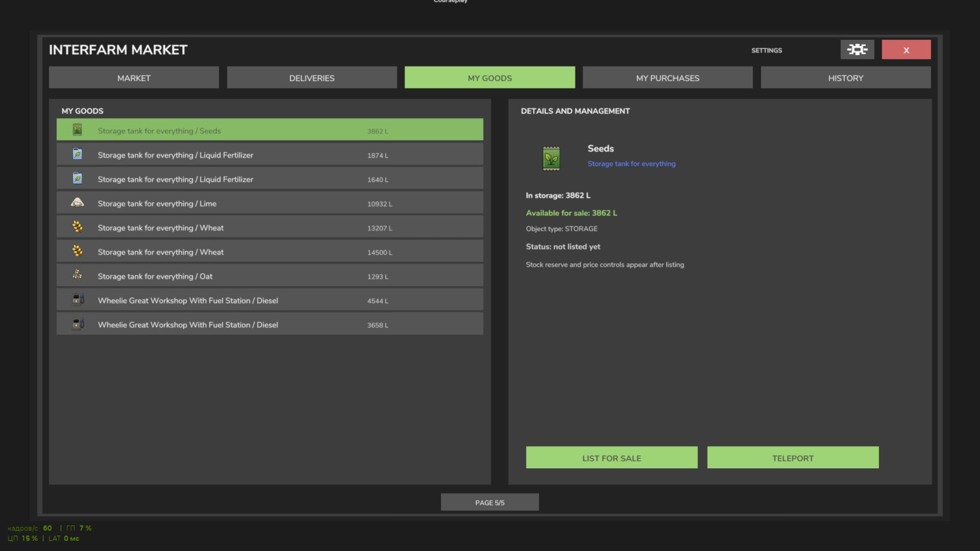This screenshot has height=551, width=980.
Task: Click the large Seeds icon in the details panel
Action: [x=551, y=159]
